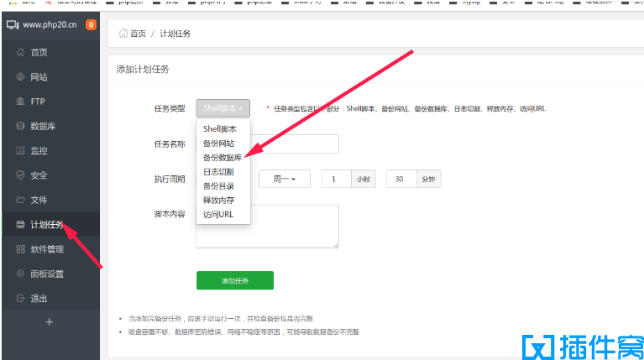Click the globe icon beside 网站

(x=20, y=76)
